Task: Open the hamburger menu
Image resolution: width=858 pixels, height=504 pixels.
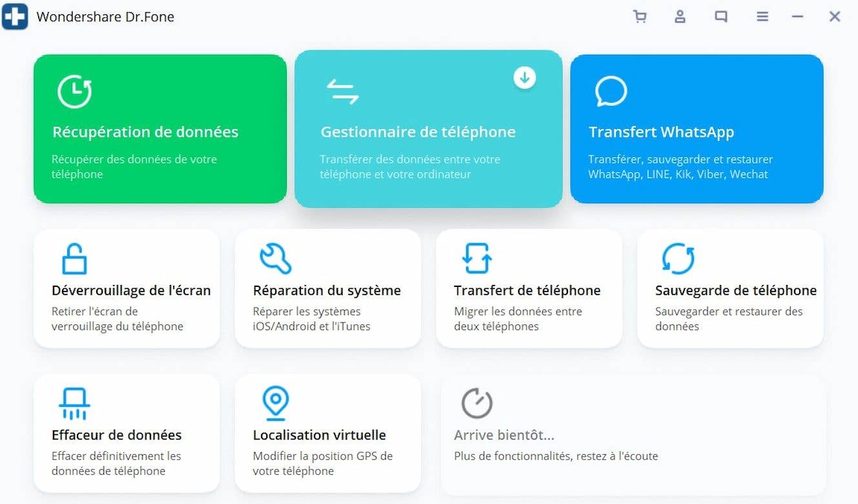Action: [x=762, y=16]
